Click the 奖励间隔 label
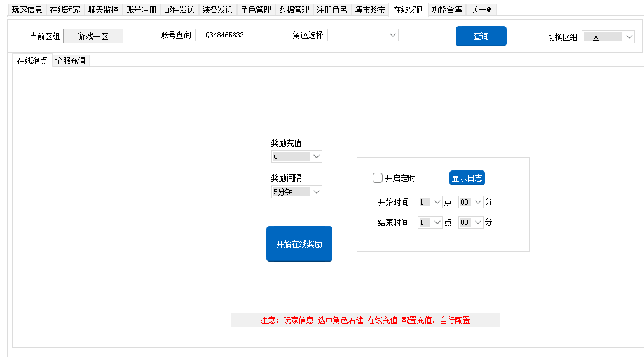This screenshot has width=644, height=357. pos(286,178)
